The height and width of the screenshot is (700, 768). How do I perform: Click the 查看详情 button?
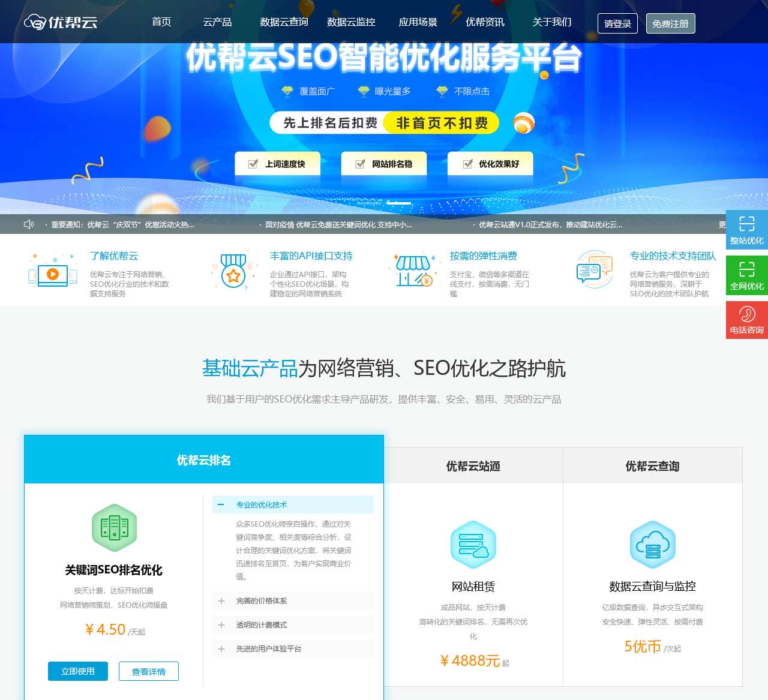(x=149, y=671)
